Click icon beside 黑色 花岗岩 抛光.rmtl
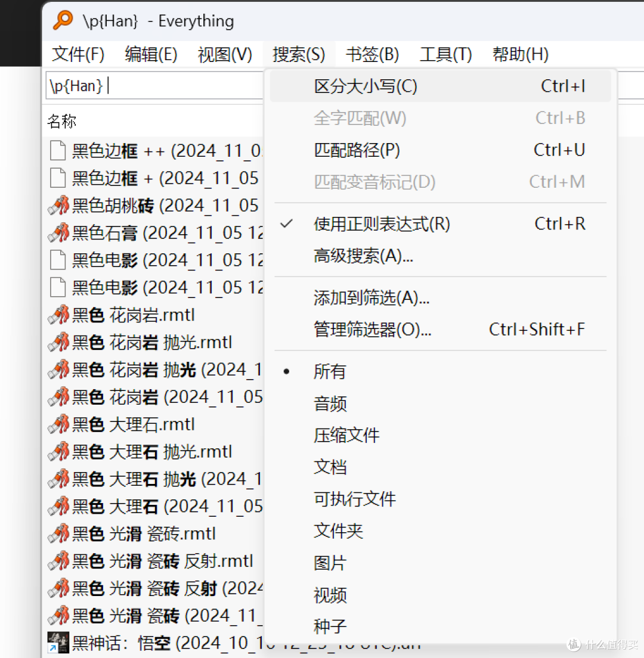644x658 pixels. click(58, 342)
